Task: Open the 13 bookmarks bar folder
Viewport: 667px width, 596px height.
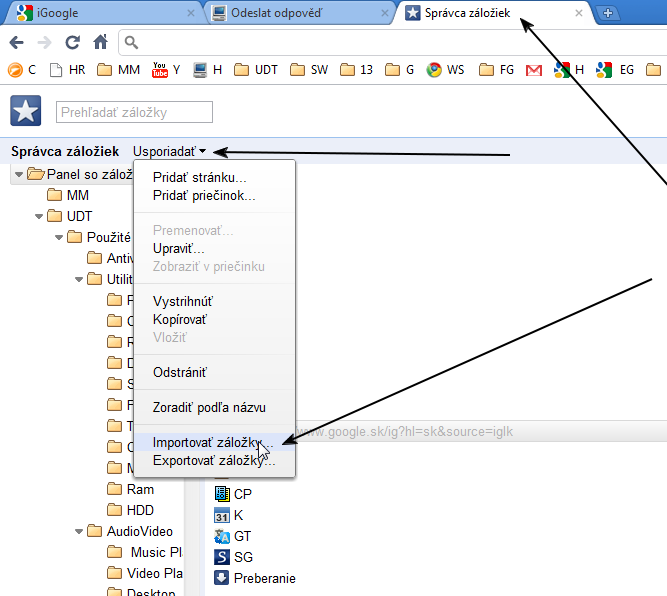Action: click(356, 70)
